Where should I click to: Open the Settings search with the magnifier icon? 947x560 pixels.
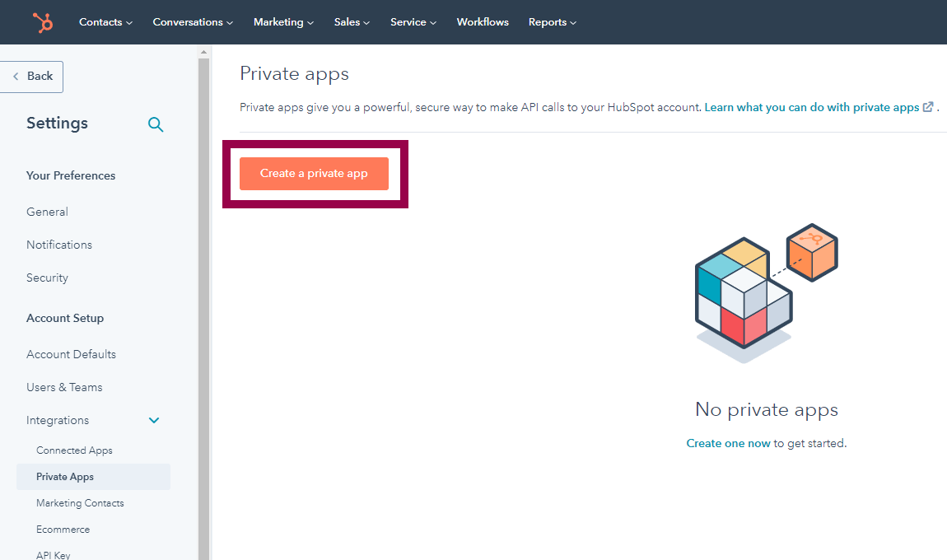point(156,124)
